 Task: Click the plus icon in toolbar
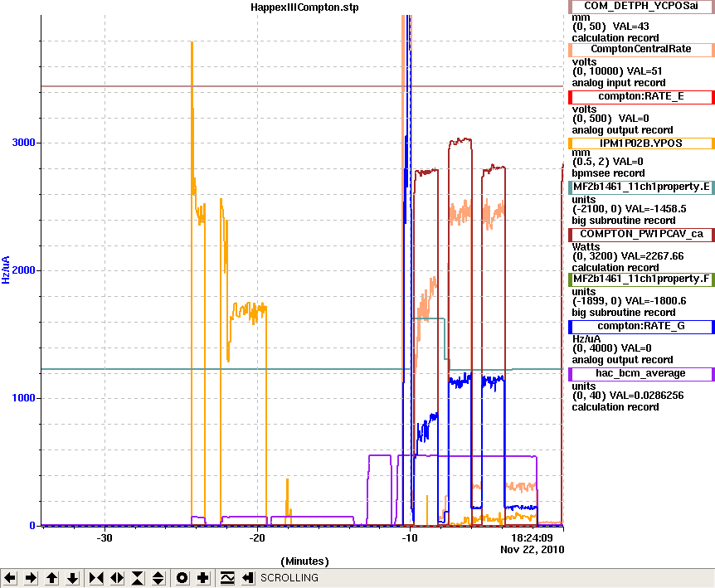203,578
